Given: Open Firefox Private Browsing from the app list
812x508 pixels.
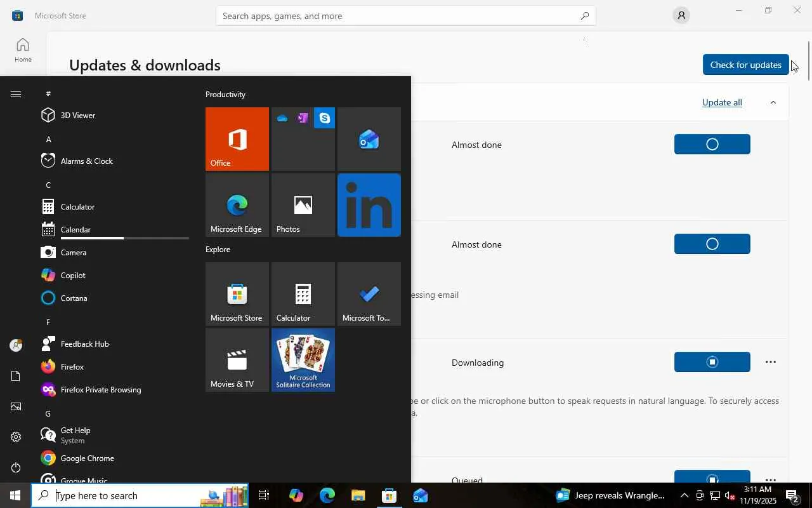Looking at the screenshot, I should point(115,389).
